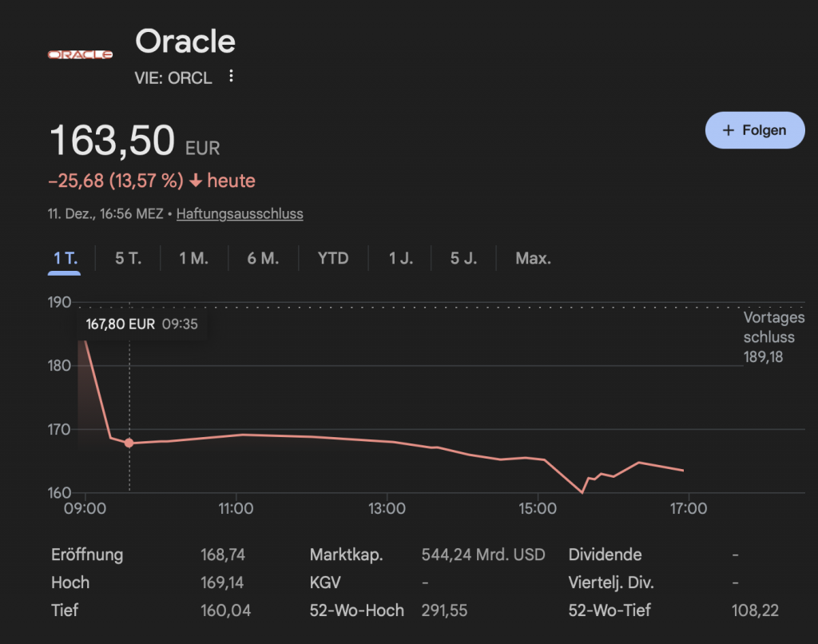Image resolution: width=818 pixels, height=644 pixels.
Task: Open the 5 J. chart view
Action: [x=463, y=258]
